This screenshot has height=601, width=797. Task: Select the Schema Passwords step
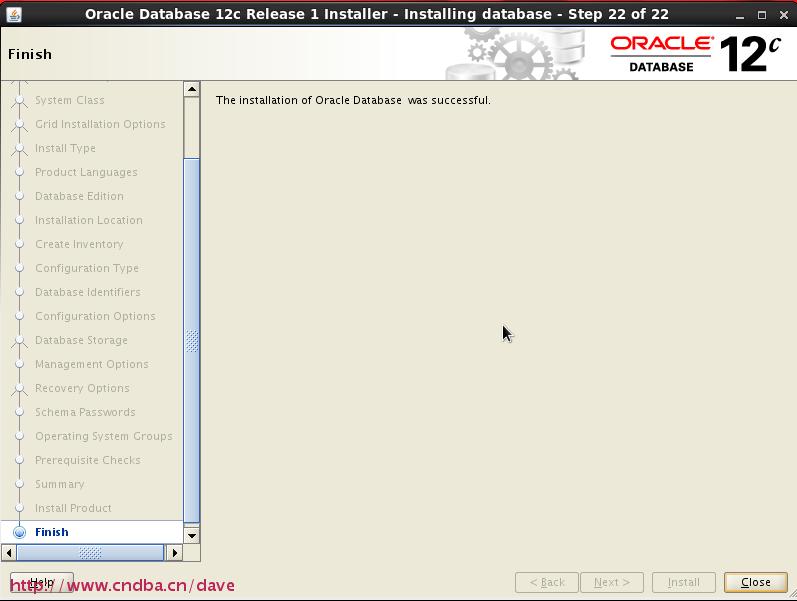coord(85,412)
